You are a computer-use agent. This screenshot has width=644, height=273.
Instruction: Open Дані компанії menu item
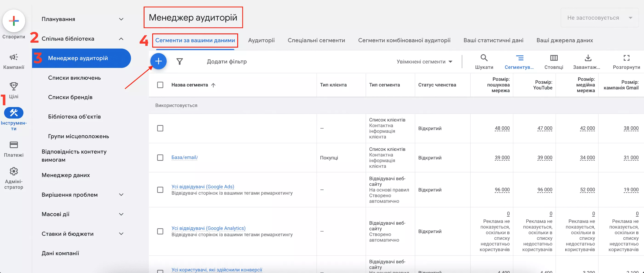pos(60,253)
